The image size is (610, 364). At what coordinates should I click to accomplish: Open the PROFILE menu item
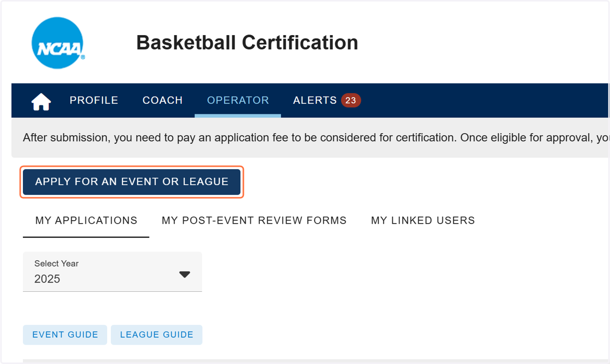coord(94,100)
